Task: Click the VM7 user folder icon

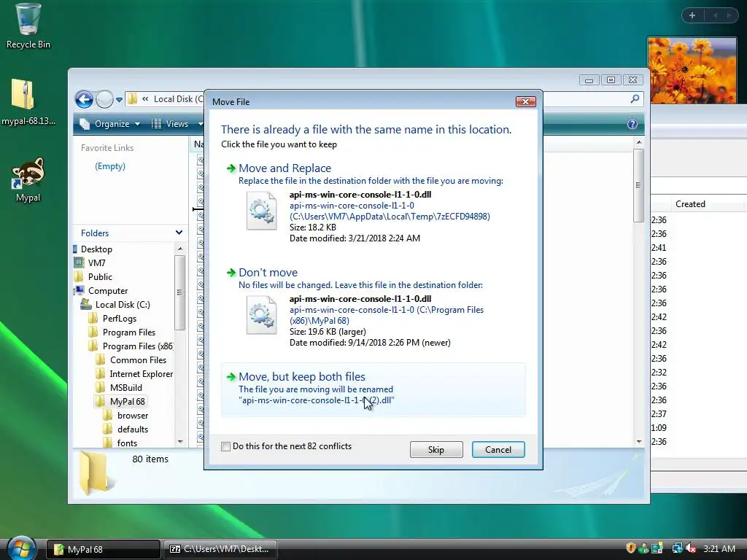Action: coord(79,262)
